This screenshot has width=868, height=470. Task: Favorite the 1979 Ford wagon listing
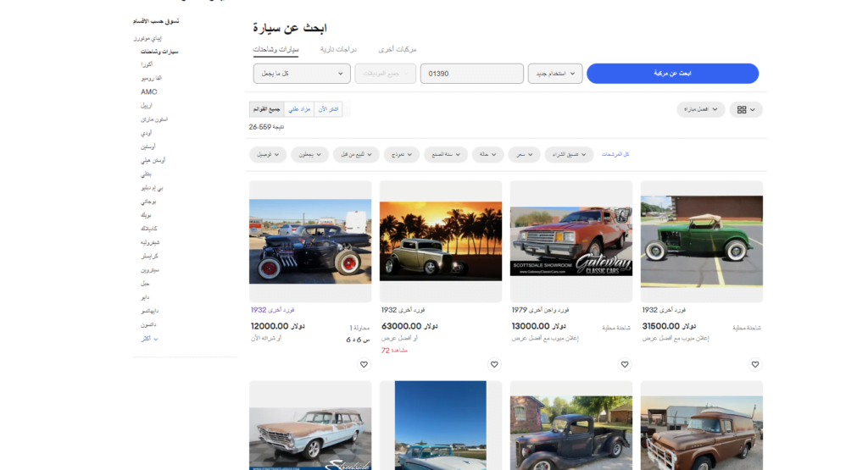625,364
